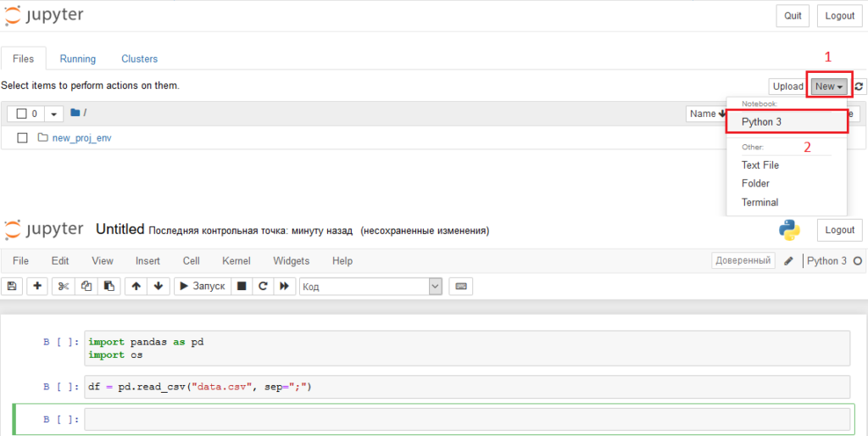Click into the empty third code cell
Screen dimensions: 868x436
tap(466, 419)
